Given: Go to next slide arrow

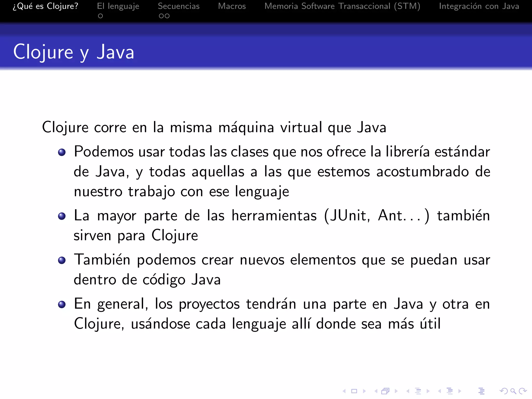Looking at the screenshot, I should coord(364,391).
